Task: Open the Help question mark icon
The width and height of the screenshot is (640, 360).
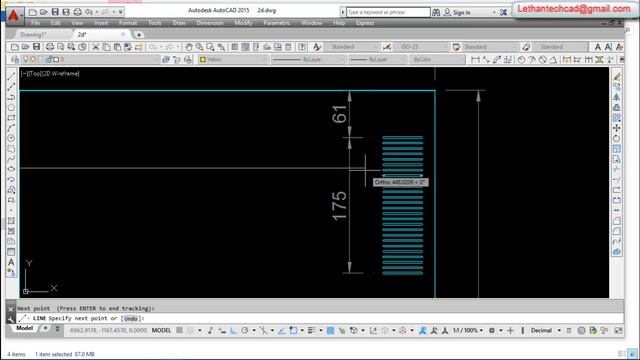Action: [302, 47]
